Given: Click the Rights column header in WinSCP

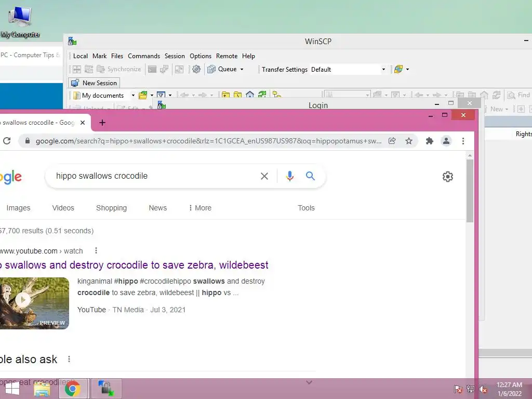Looking at the screenshot, I should (524, 134).
